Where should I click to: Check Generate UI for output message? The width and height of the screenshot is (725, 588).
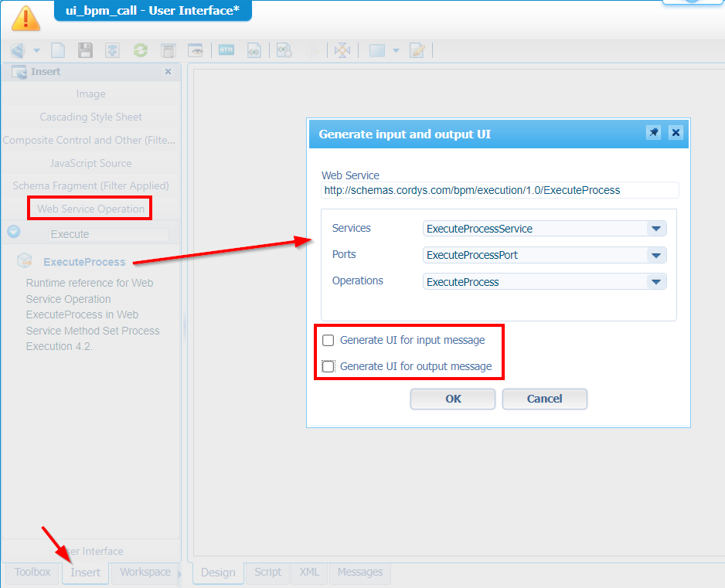point(328,366)
